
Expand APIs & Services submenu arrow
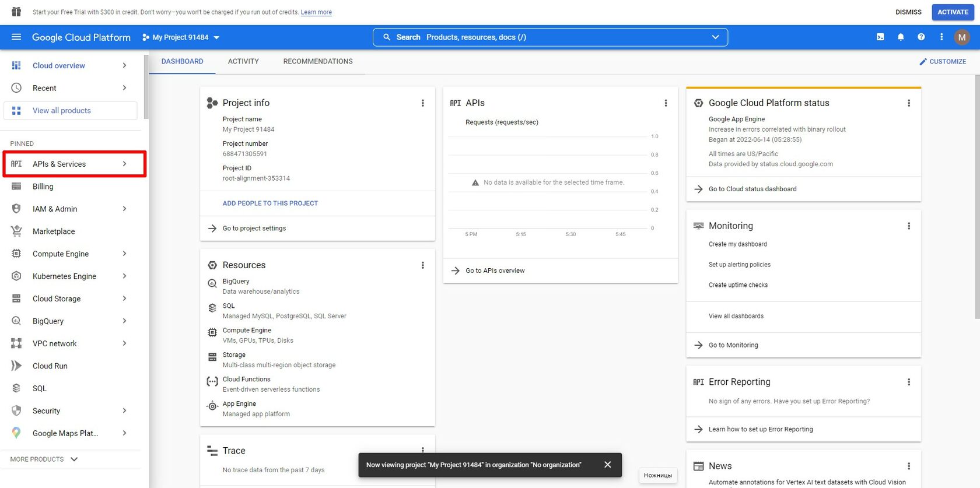[124, 164]
